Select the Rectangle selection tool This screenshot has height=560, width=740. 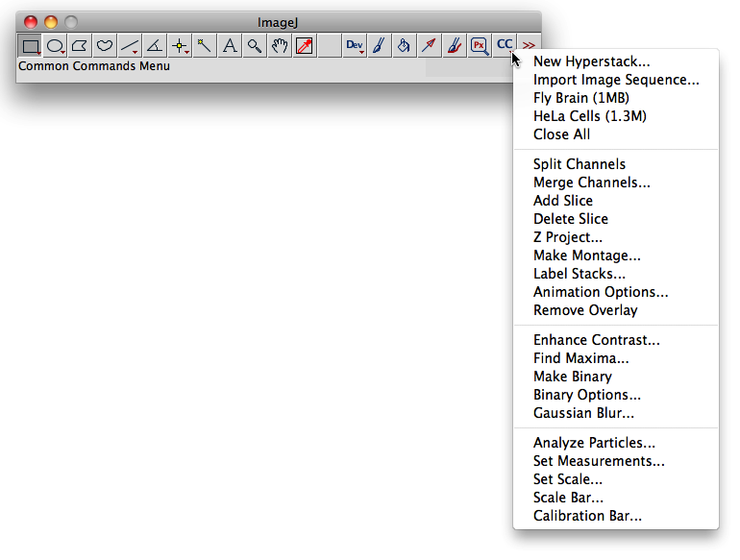point(30,46)
